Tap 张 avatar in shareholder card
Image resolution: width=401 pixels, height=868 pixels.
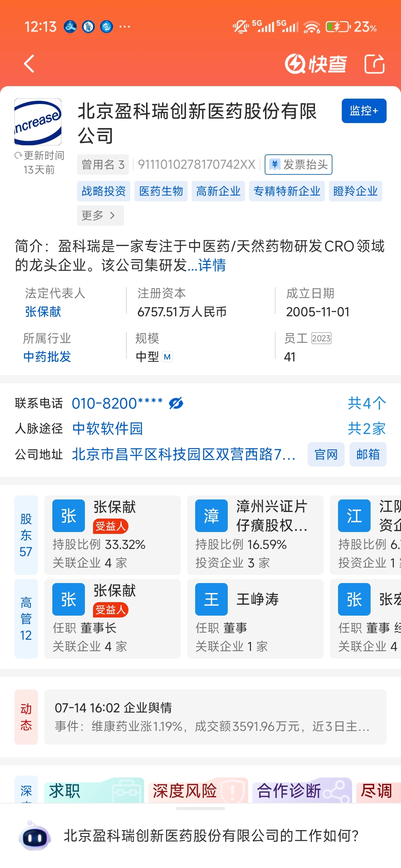(69, 515)
